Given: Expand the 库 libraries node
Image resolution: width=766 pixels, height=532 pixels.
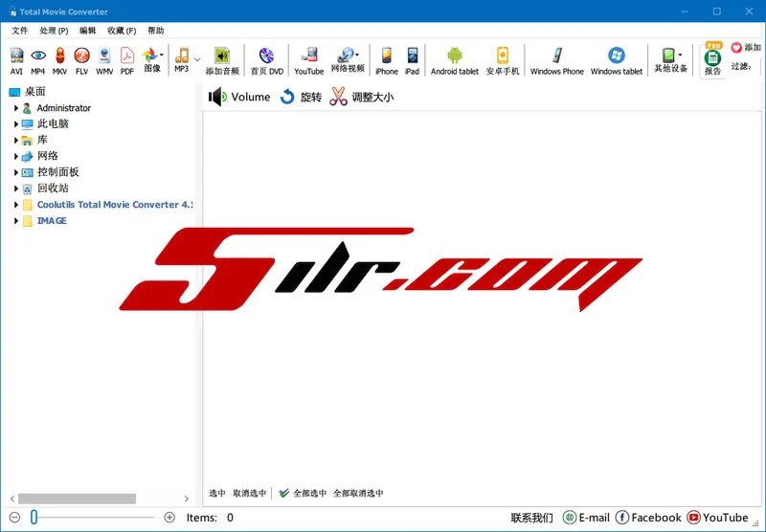Looking at the screenshot, I should [x=15, y=140].
